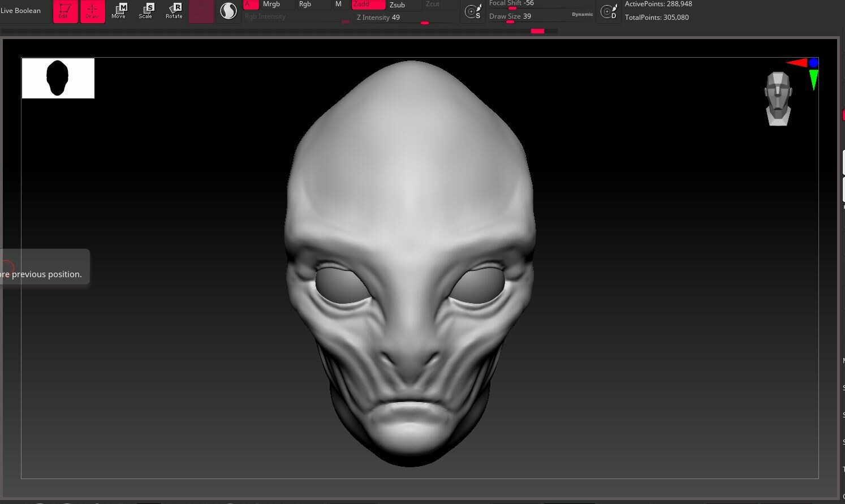This screenshot has height=504, width=845.
Task: Toggle Mrgb material color mode
Action: coord(277,5)
